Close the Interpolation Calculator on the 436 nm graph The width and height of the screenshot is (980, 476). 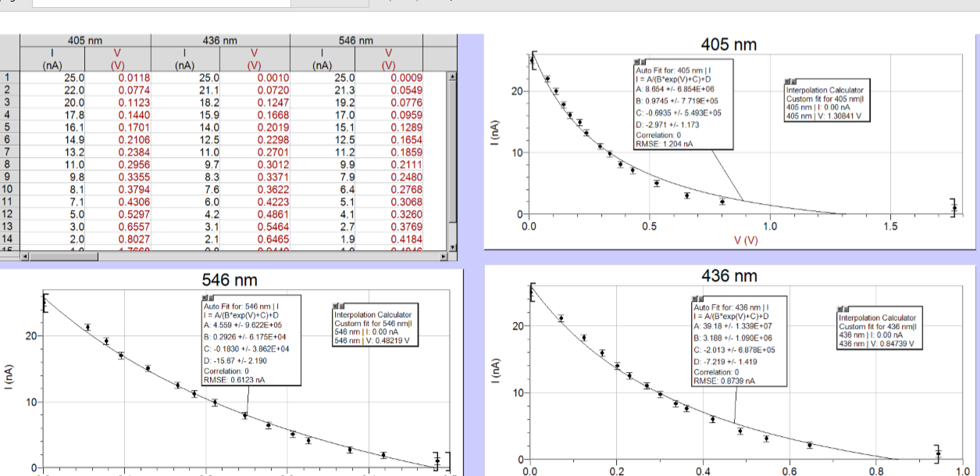click(x=838, y=308)
